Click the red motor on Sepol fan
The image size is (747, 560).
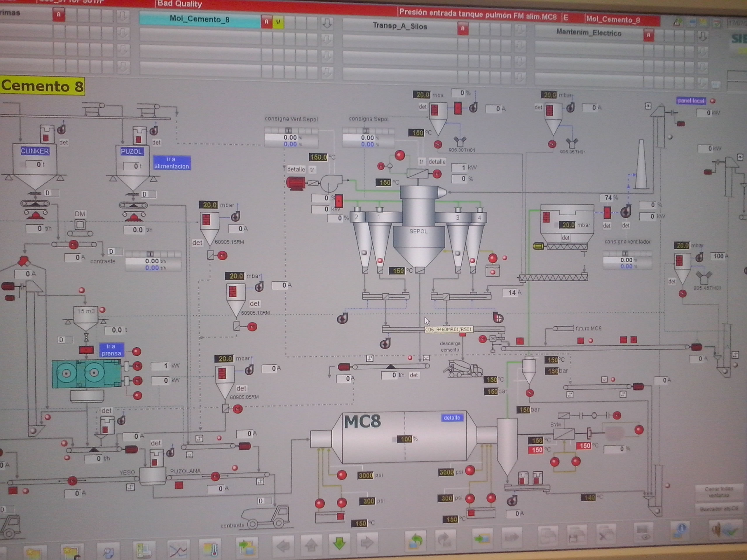tap(296, 183)
